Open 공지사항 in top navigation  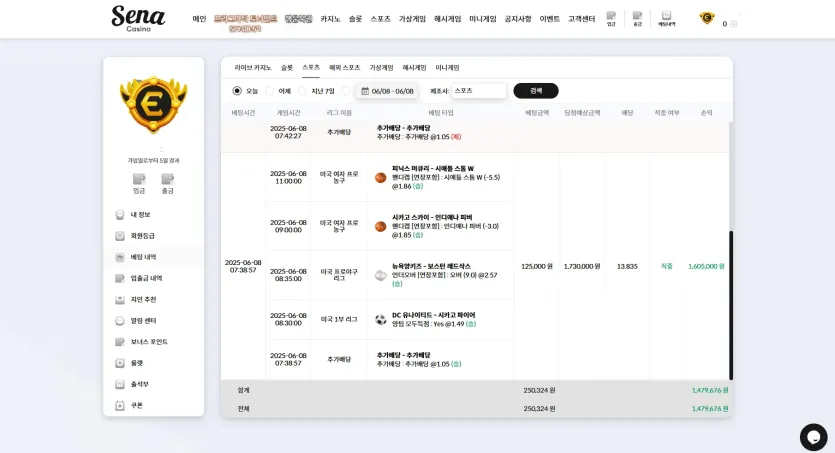pos(518,19)
